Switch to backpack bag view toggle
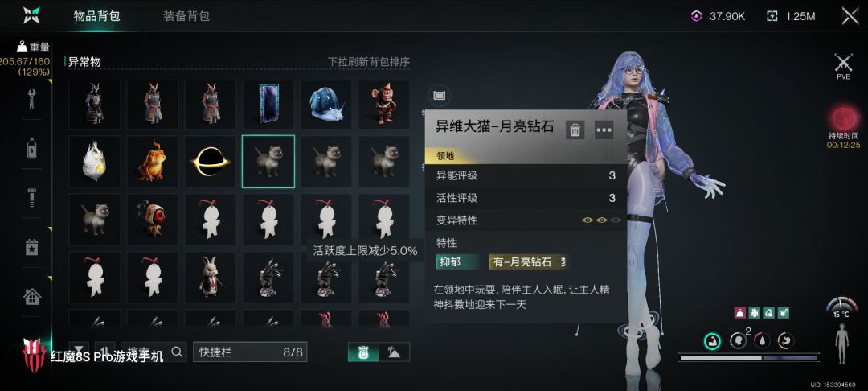This screenshot has height=391, width=868. point(364,352)
